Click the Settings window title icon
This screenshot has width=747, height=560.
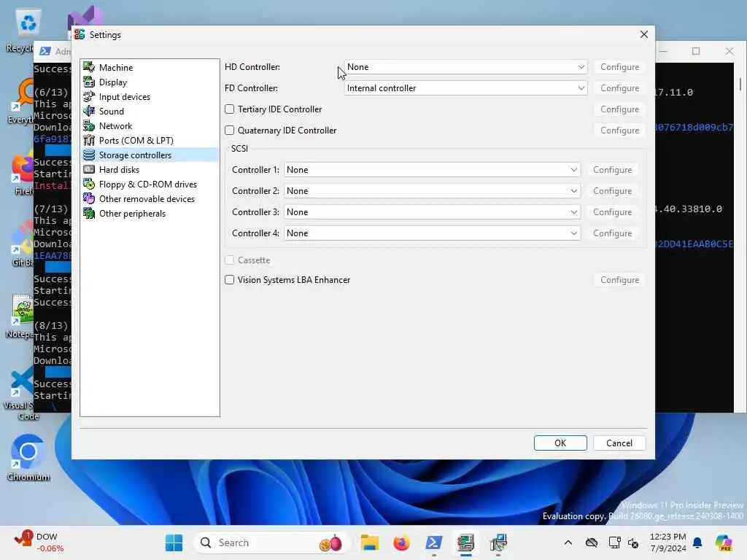(x=80, y=34)
